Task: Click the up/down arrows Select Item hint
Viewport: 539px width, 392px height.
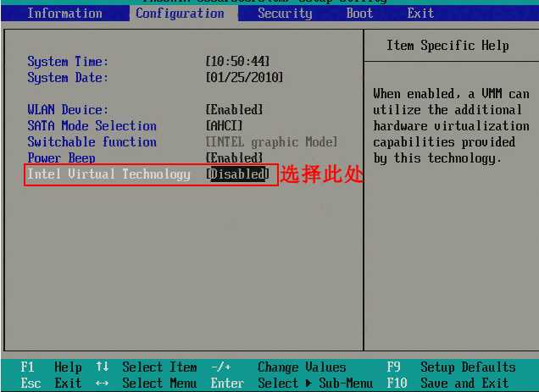Action: [x=147, y=367]
